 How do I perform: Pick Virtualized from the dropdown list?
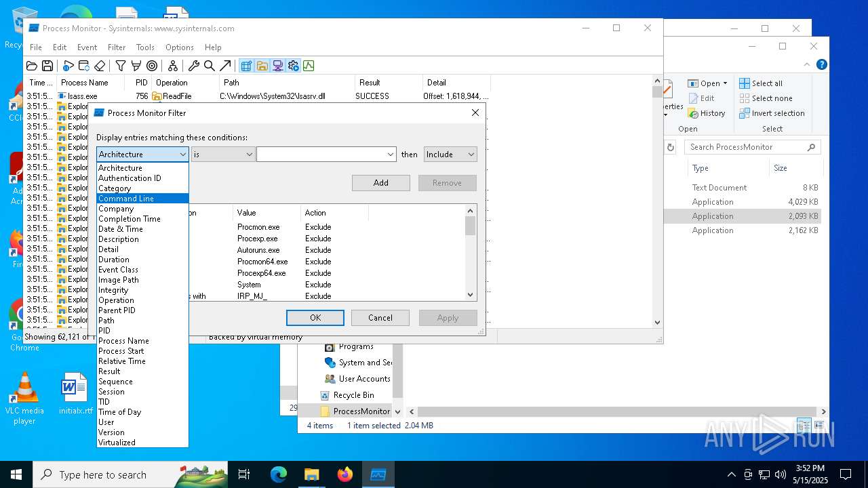point(142,443)
